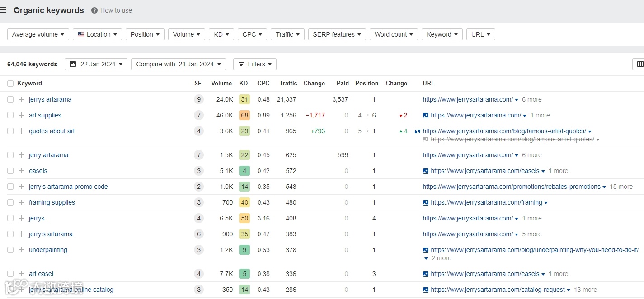This screenshot has height=299, width=644.
Task: Sort by Volume column header
Action: pyautogui.click(x=221, y=84)
